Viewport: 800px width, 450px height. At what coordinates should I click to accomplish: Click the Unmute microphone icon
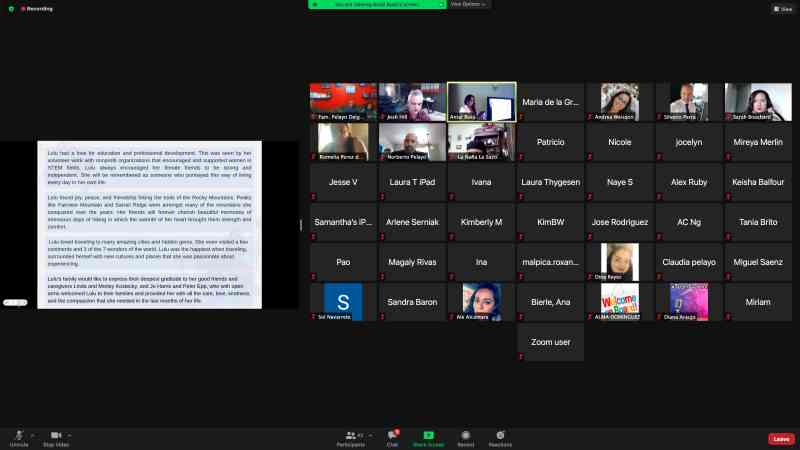[18, 435]
